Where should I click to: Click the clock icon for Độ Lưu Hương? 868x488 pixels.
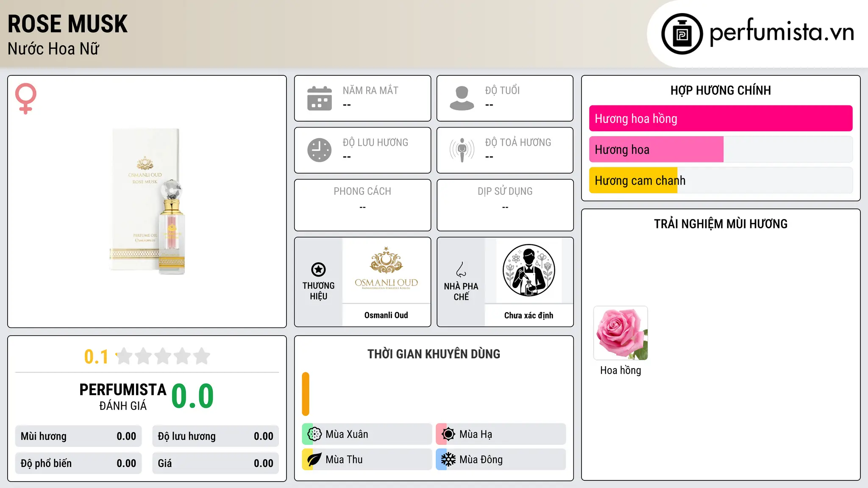320,150
